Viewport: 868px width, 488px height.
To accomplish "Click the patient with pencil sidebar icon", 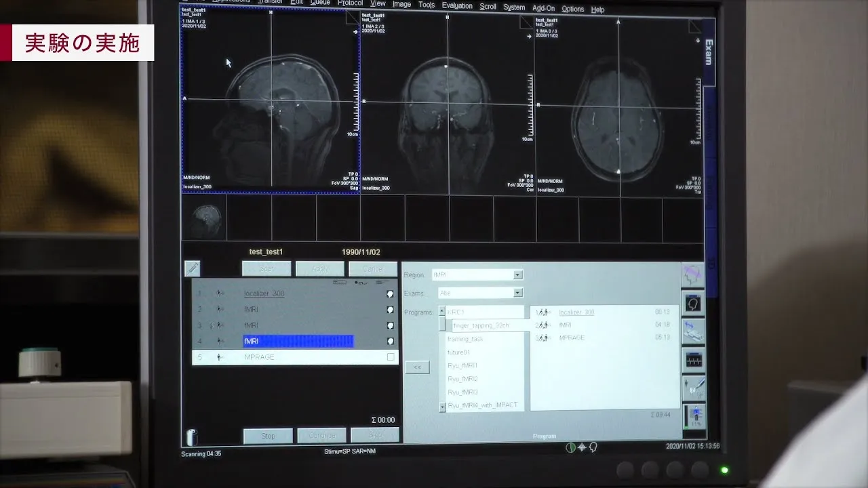I will point(693,387).
